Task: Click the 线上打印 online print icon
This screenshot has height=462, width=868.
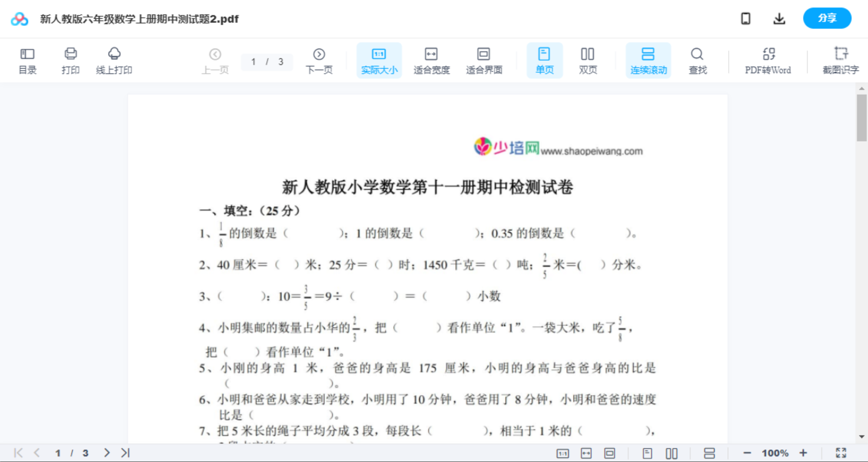Action: coord(114,59)
